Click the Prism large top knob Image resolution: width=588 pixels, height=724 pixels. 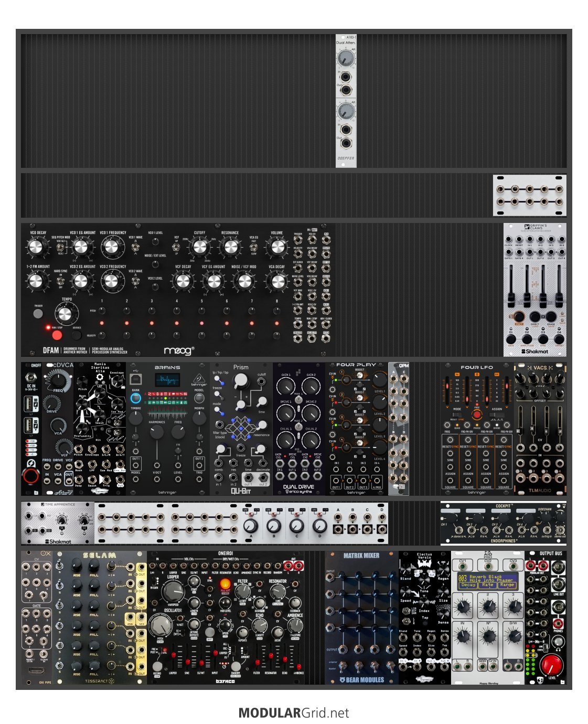pyautogui.click(x=241, y=381)
